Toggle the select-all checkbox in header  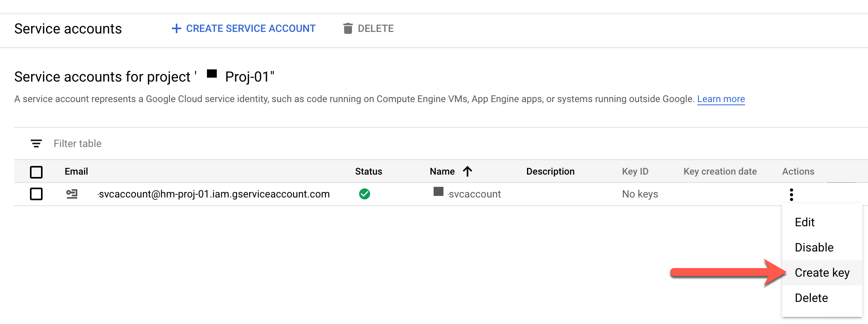[x=36, y=172]
